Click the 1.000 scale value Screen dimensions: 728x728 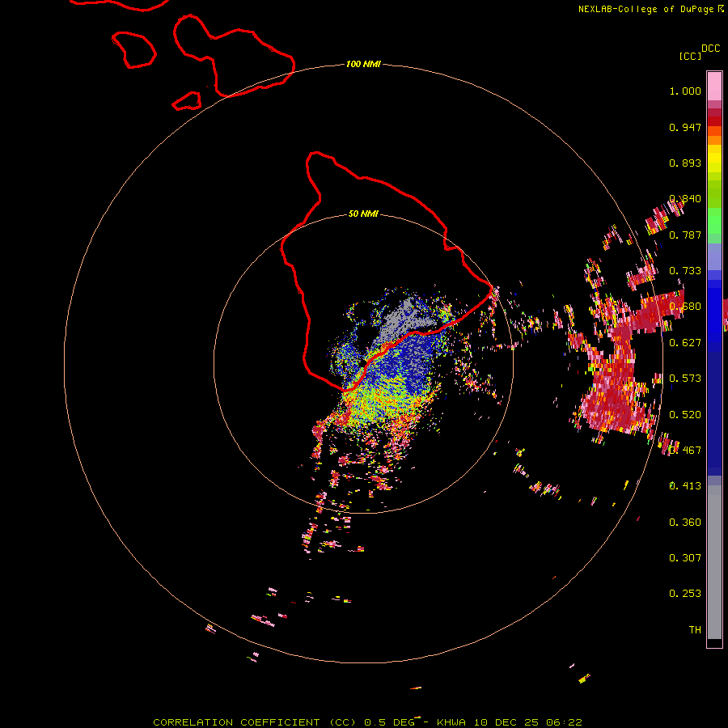(685, 91)
